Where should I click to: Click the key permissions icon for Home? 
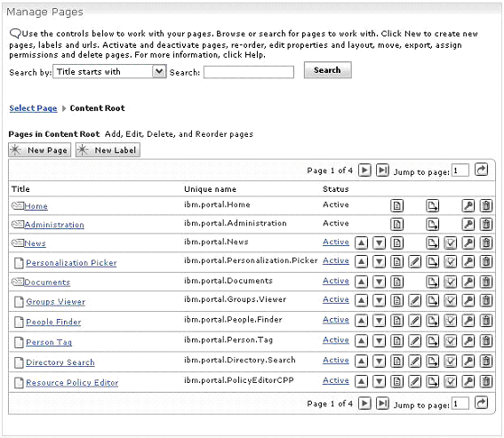468,205
